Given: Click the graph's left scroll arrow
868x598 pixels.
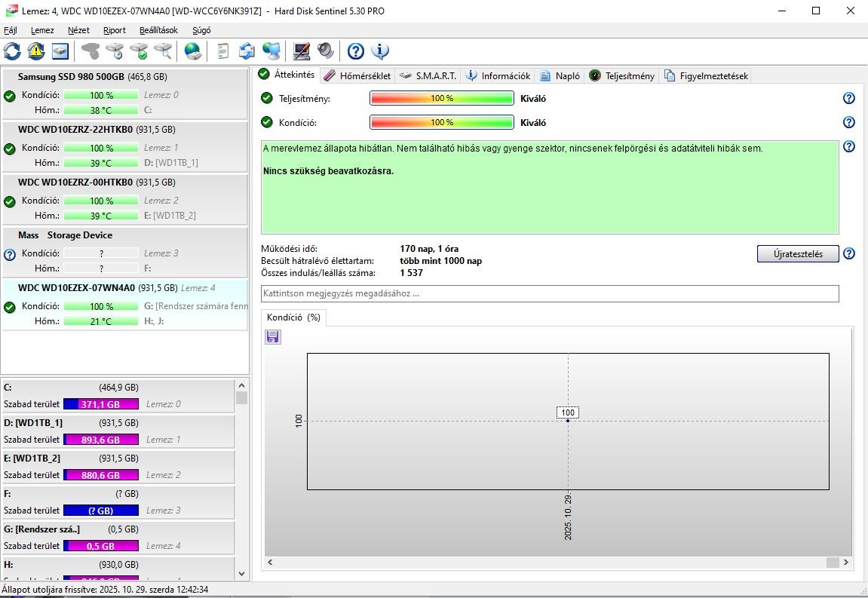Looking at the screenshot, I should tap(270, 562).
